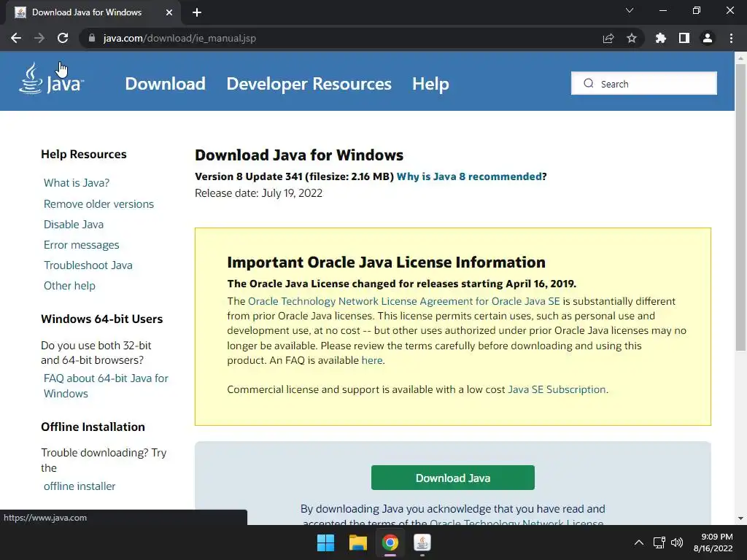Open the tab search chevron
The image size is (747, 560).
pos(630,10)
